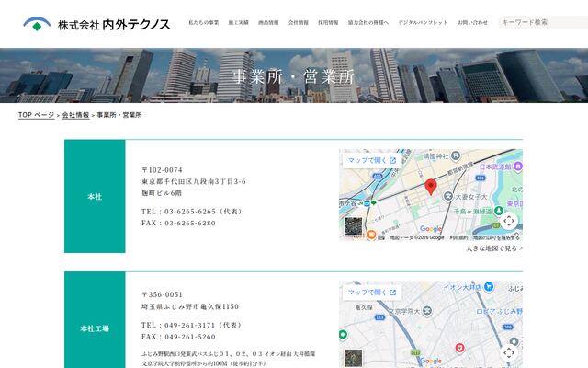This screenshot has height=368, width=588.
Task: Click green marker at 本社工場 map left edge
Action: [x=343, y=335]
